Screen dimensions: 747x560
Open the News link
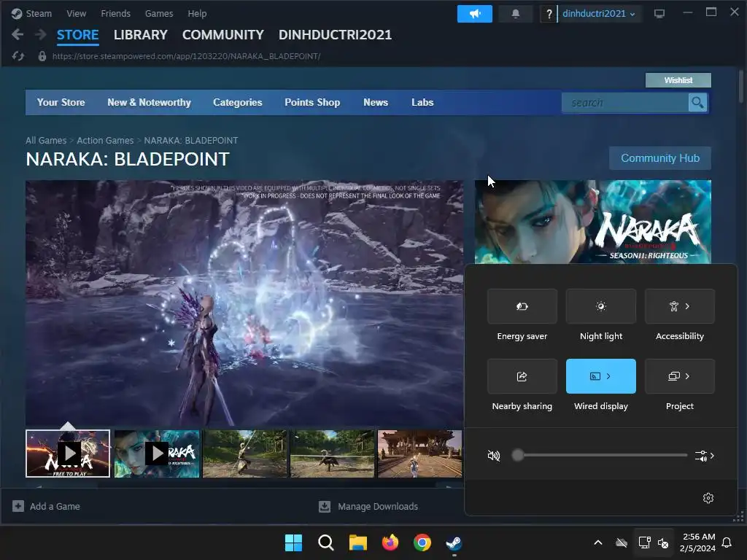376,102
